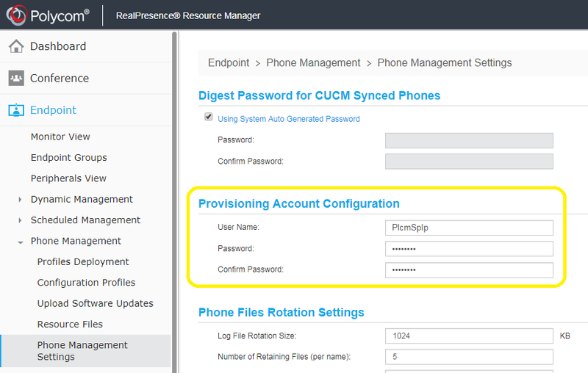Click the Using System Auto Generated Password label
This screenshot has height=373, width=588.
[289, 119]
